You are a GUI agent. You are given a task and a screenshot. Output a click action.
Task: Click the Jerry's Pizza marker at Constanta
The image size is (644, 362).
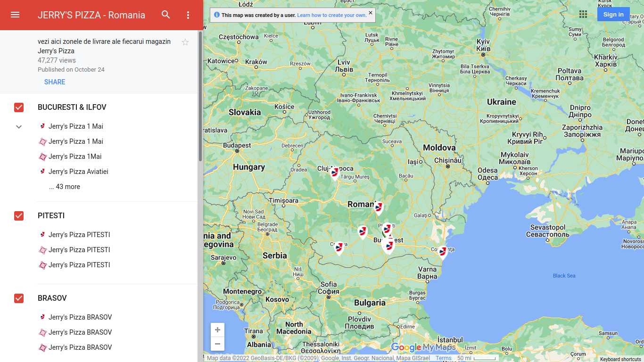(x=443, y=252)
